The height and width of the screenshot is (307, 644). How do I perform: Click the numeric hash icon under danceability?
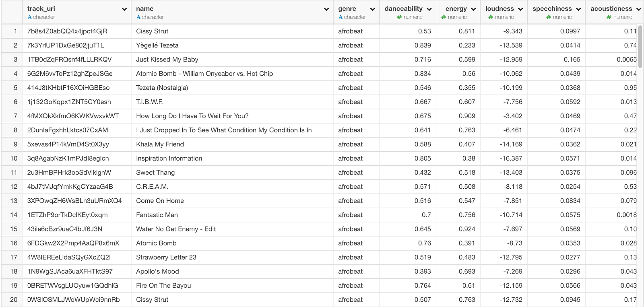[x=399, y=17]
